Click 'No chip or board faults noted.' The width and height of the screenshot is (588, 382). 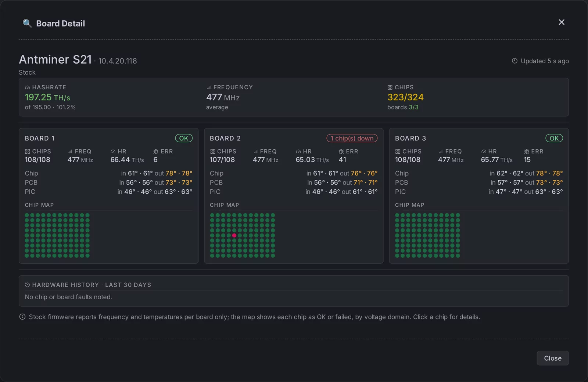(x=68, y=297)
